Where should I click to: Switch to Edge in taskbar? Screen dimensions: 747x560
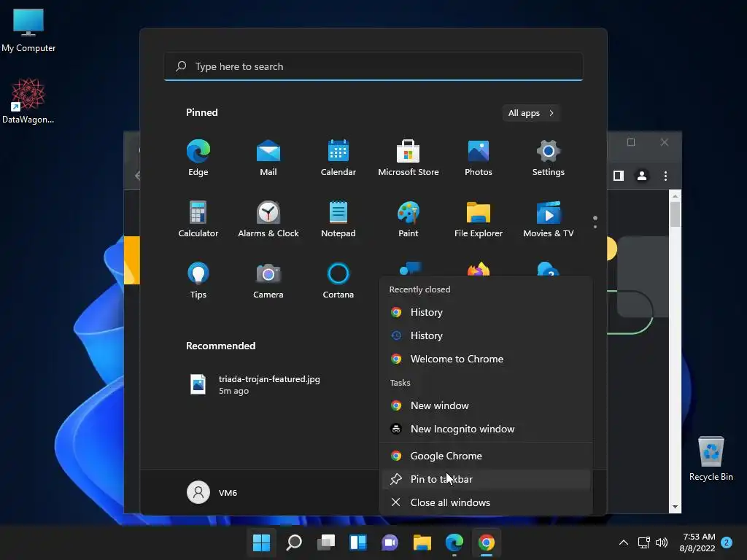[x=454, y=542]
